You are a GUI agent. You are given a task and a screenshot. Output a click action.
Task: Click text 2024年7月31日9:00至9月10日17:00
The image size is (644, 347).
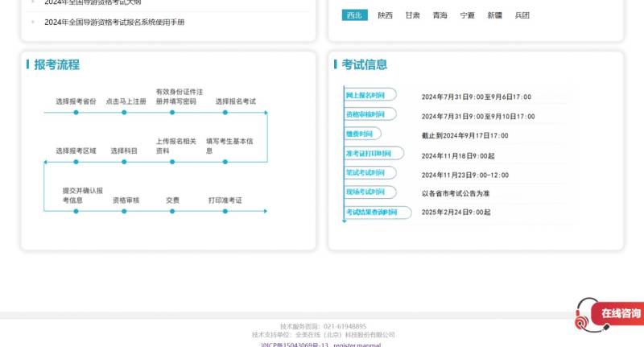478,117
